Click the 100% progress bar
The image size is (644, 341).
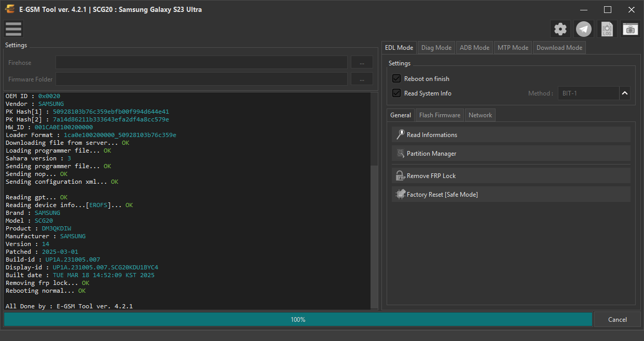point(298,320)
